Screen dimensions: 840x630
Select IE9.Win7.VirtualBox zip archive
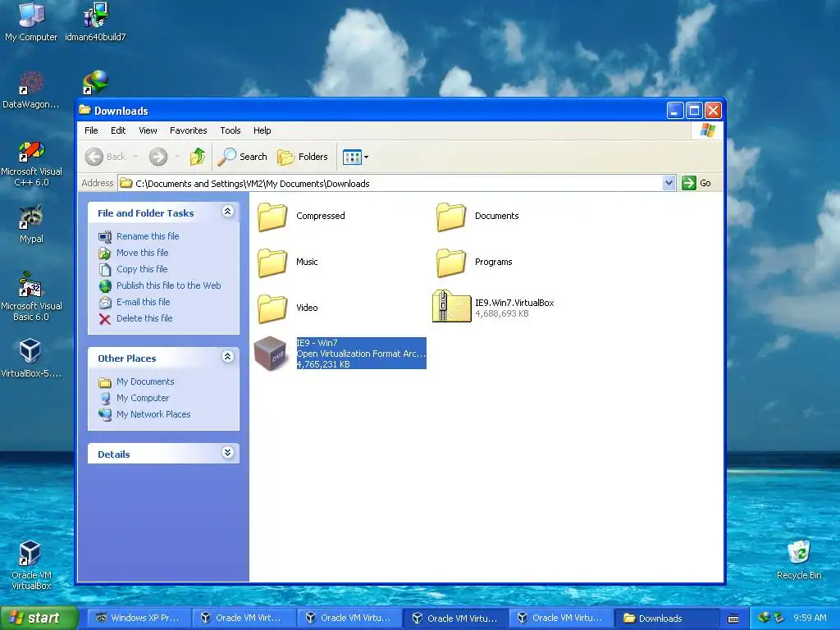pyautogui.click(x=493, y=307)
